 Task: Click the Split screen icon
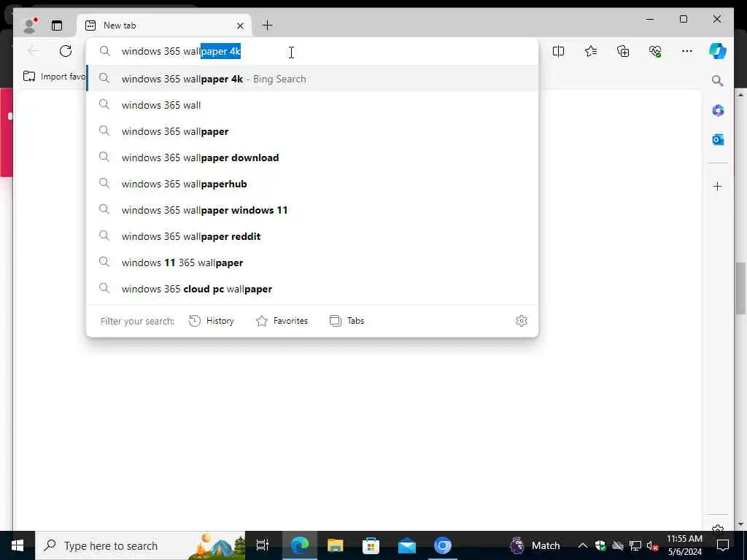[558, 51]
